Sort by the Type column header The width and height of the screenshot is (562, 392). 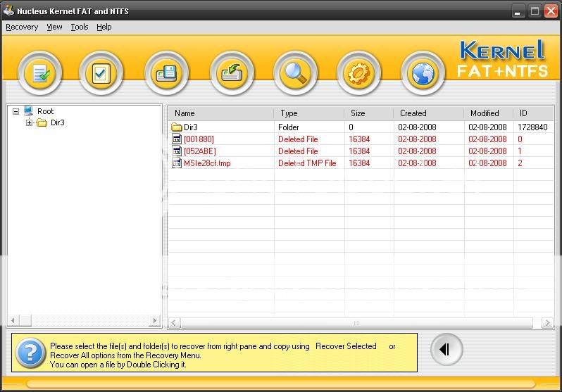click(x=309, y=113)
